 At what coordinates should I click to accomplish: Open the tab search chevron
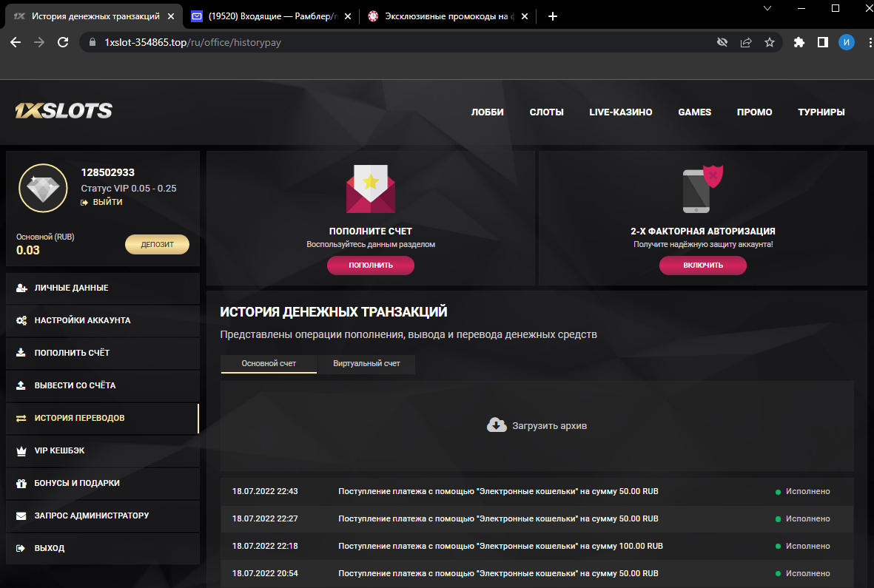pos(767,8)
